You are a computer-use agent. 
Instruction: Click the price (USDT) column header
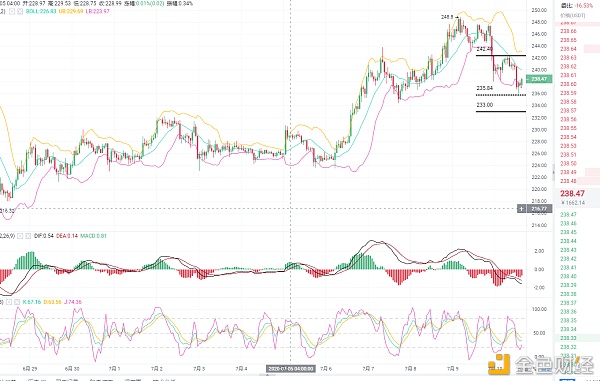572,15
